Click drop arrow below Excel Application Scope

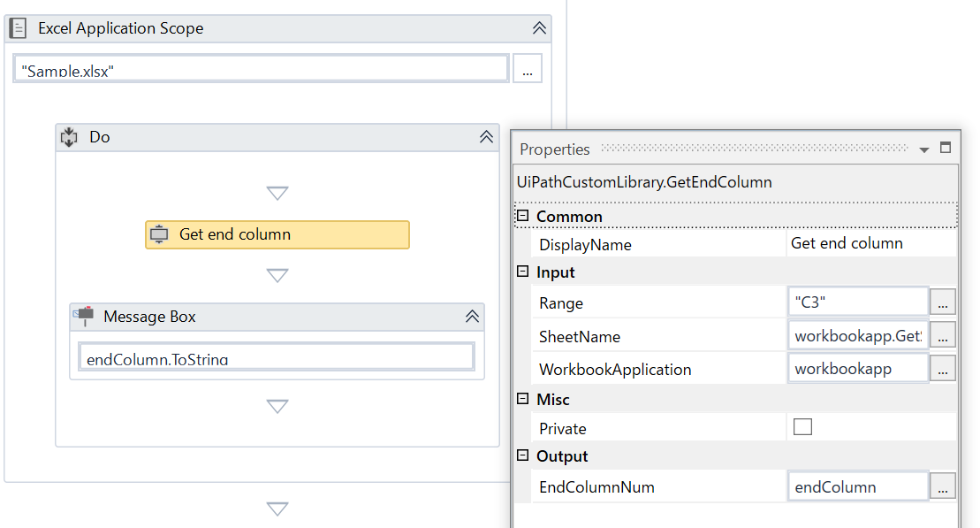277,509
